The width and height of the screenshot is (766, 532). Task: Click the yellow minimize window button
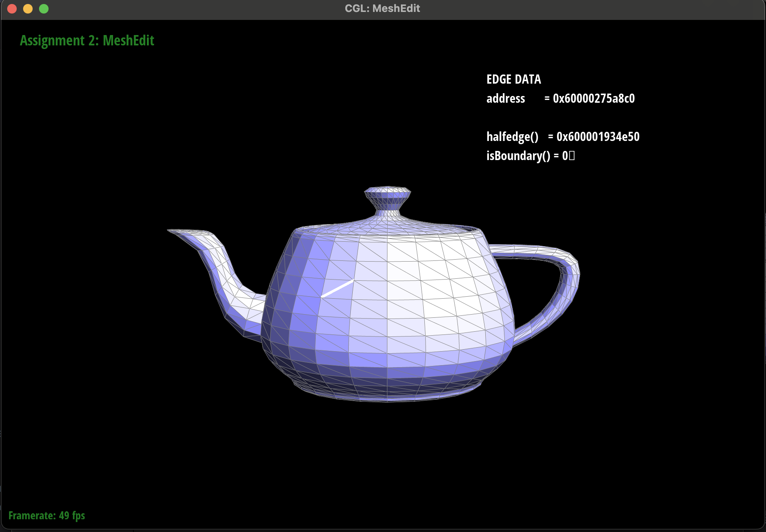(x=28, y=9)
